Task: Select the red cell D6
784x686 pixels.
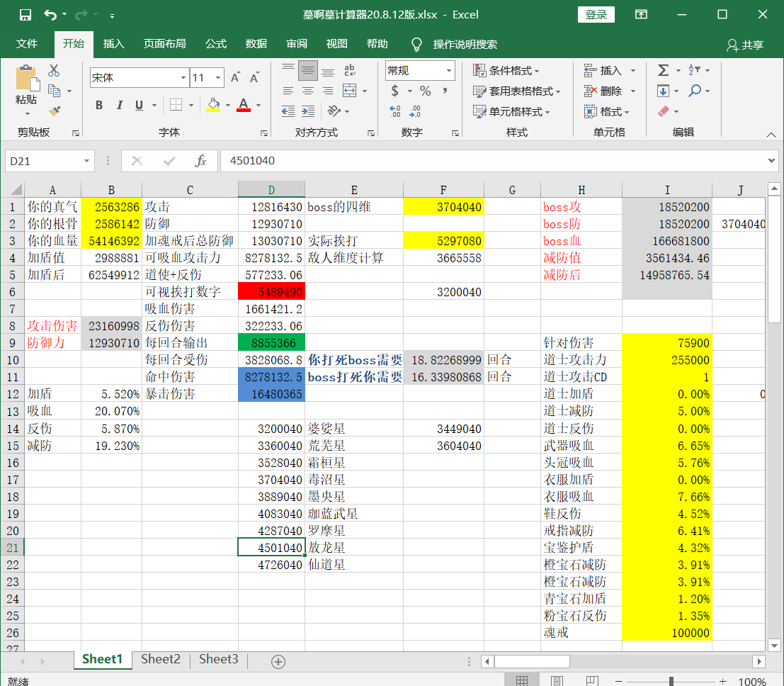Action: coord(271,291)
